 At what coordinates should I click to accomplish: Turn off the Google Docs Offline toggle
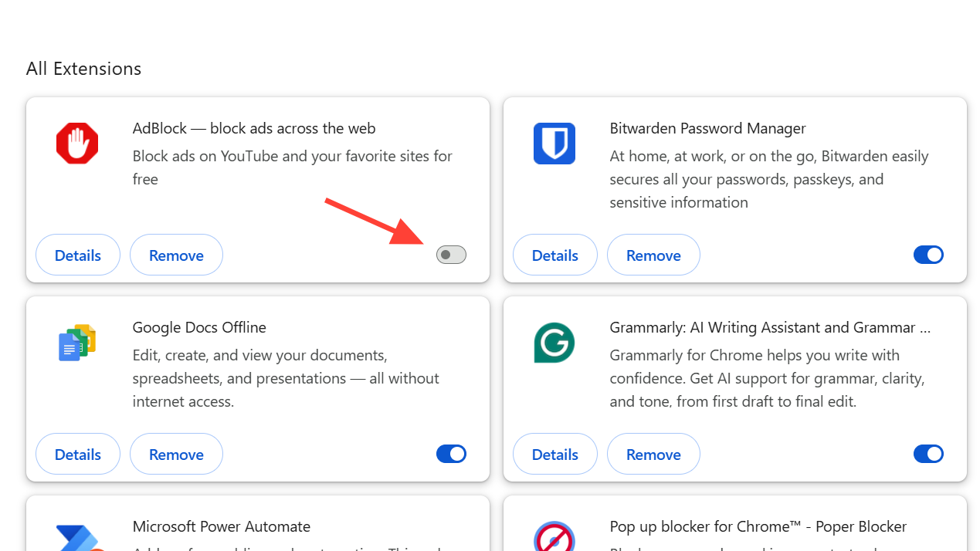point(451,454)
